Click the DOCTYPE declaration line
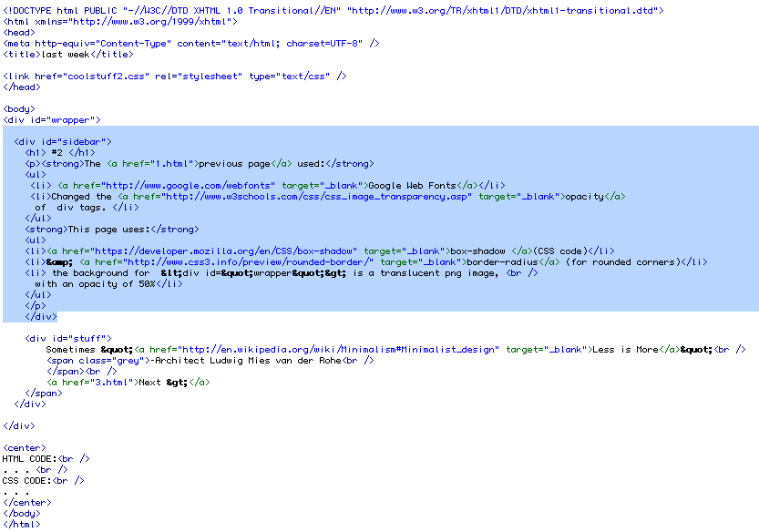Viewport: 759px width, 532px height. tap(333, 11)
